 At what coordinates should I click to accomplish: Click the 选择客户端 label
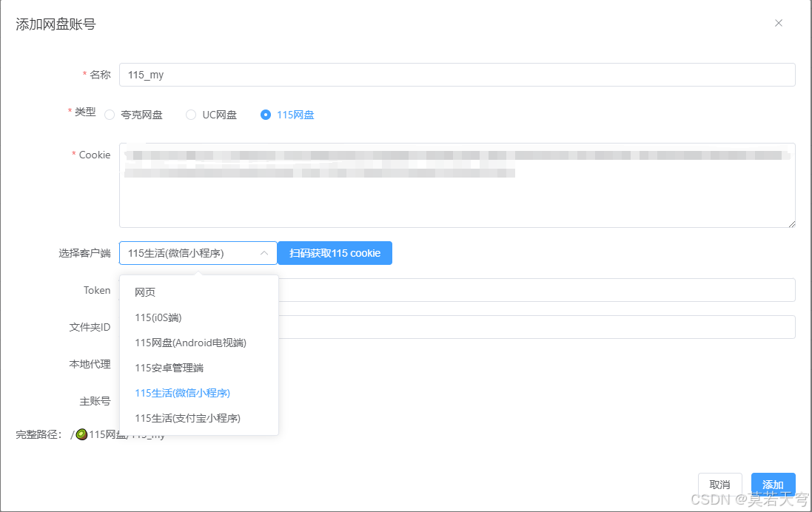tap(84, 253)
